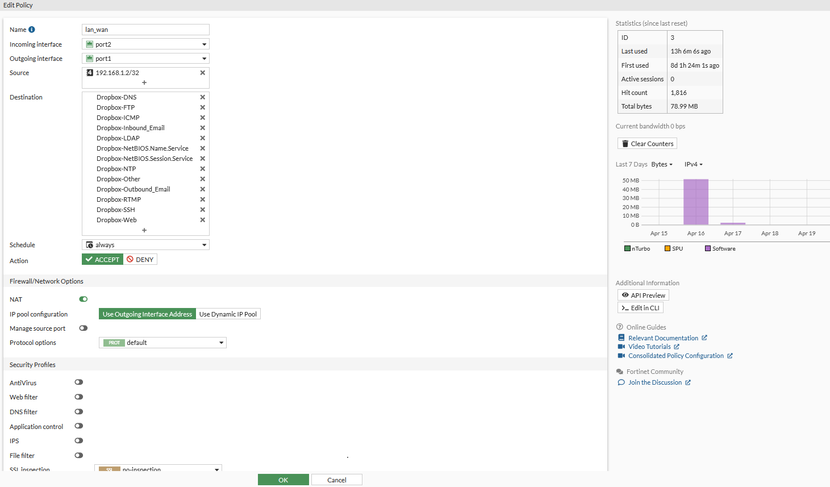Remove Dropbox-NetBIOS.Session.Service destination entry
The image size is (830, 487).
coord(202,159)
